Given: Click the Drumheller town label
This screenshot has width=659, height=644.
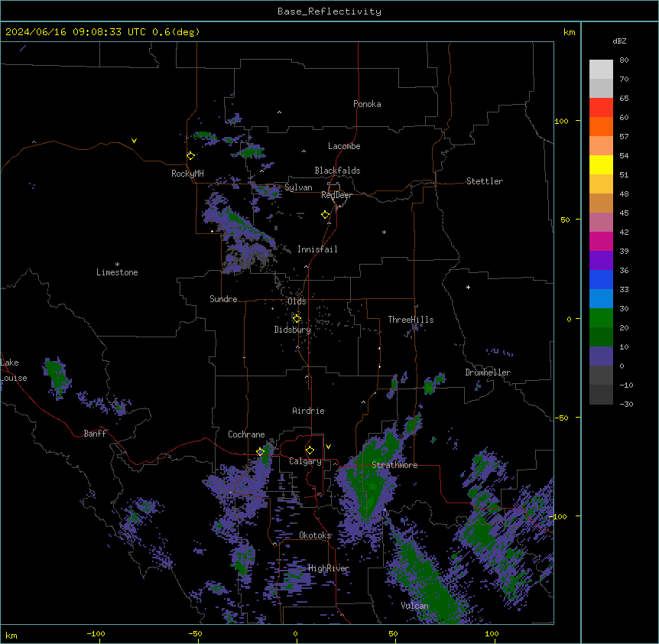Looking at the screenshot, I should pyautogui.click(x=488, y=372).
